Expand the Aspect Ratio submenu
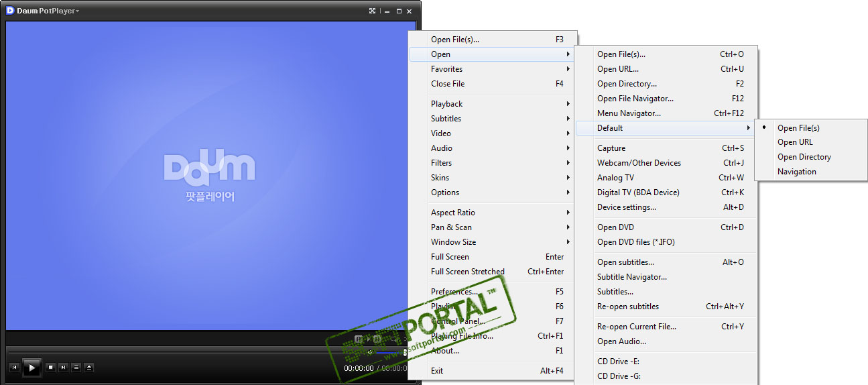The height and width of the screenshot is (385, 868). click(x=493, y=213)
